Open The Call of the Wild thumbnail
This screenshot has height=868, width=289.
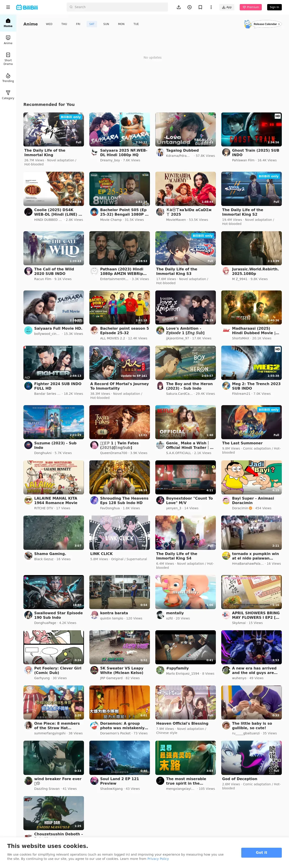(54, 248)
